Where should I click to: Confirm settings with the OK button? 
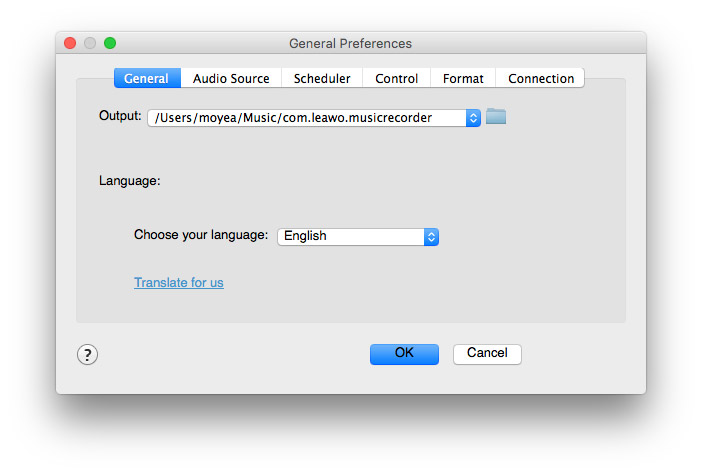pos(404,353)
